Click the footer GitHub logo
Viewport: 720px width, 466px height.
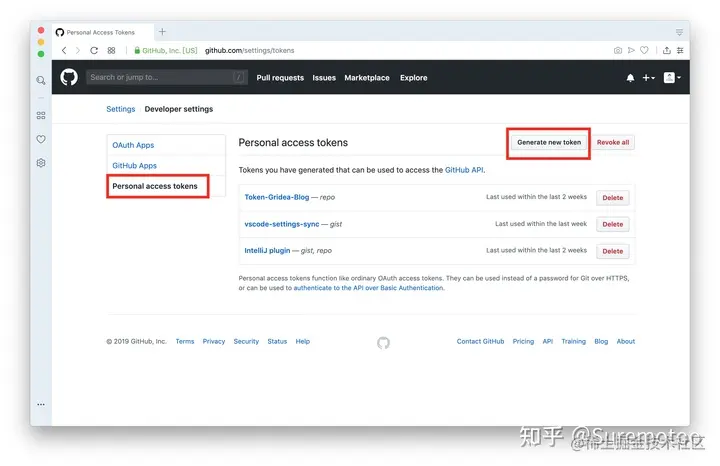[383, 342]
